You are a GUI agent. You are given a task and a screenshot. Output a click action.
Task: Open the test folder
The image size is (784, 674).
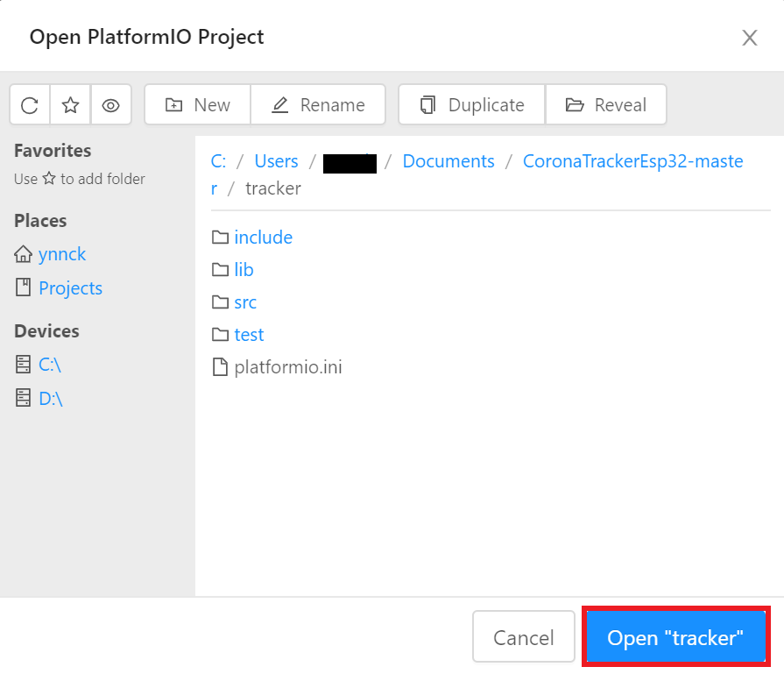249,335
